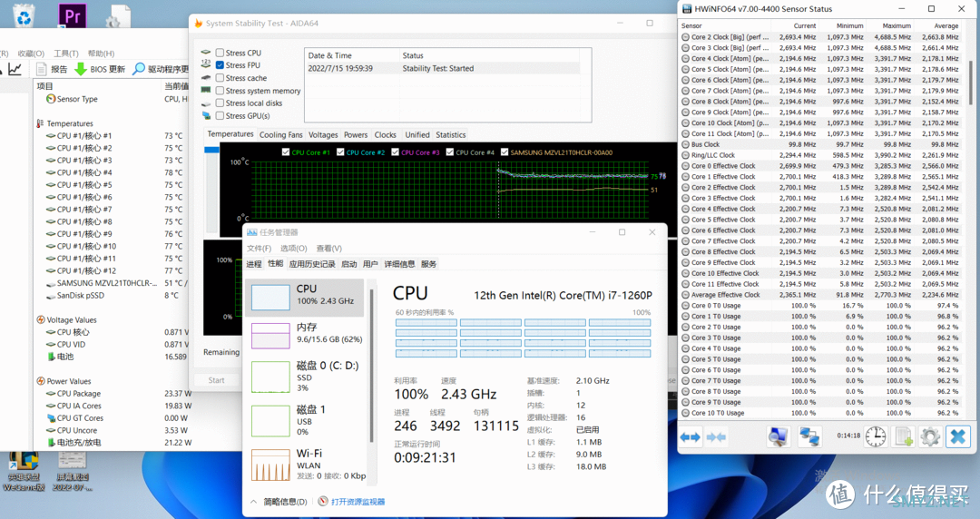Click the resource monitor icon in Task Manager

[323, 502]
